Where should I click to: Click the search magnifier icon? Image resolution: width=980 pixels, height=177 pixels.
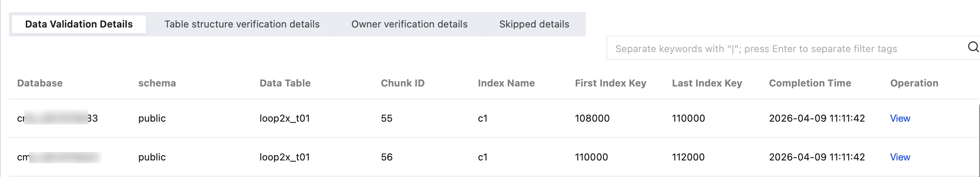click(x=973, y=48)
